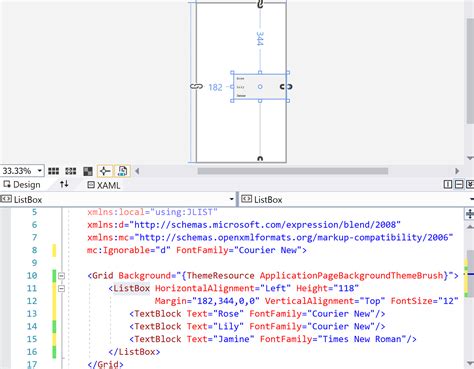The width and height of the screenshot is (474, 369).
Task: Click the xmlns:d blend/2008 namespace line
Action: pos(244,225)
